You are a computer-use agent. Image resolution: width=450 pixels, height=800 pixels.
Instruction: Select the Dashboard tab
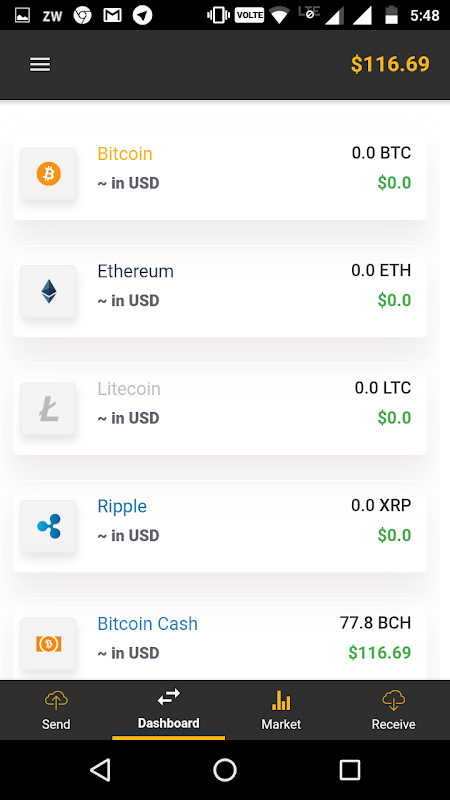(x=168, y=710)
